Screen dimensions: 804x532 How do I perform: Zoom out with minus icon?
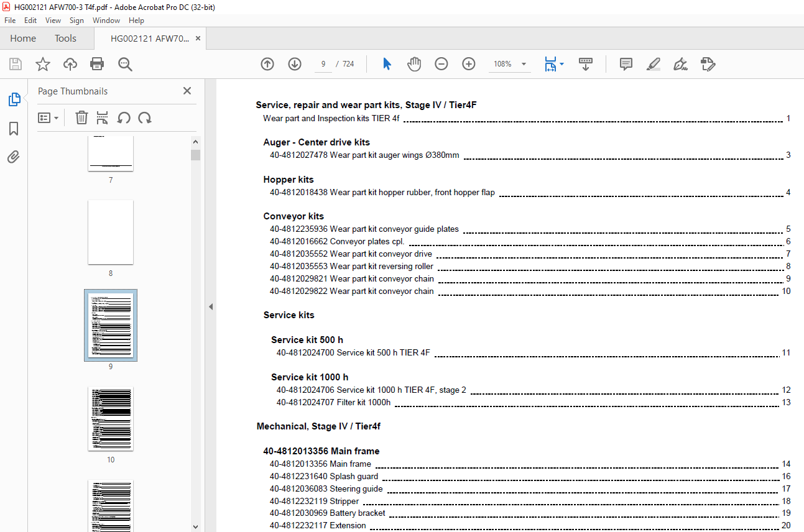[441, 64]
